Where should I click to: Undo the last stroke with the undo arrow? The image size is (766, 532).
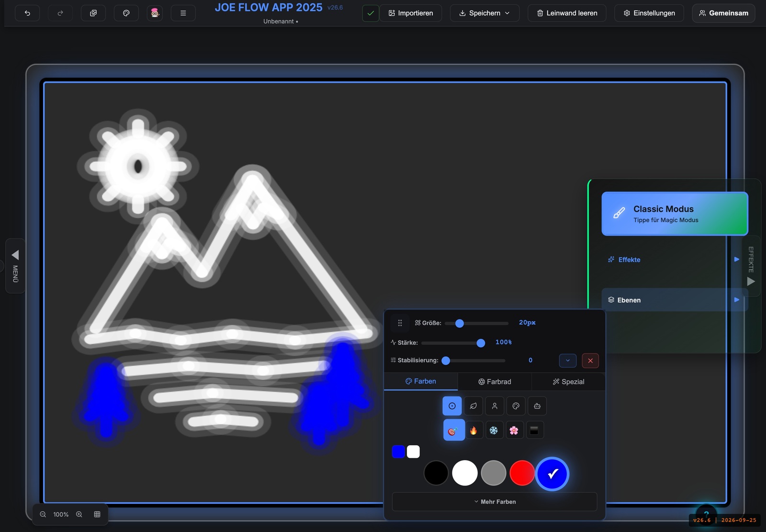[x=27, y=13]
